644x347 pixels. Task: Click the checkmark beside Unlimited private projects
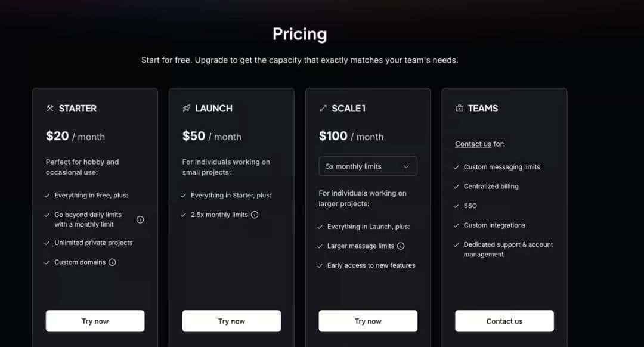tap(47, 243)
